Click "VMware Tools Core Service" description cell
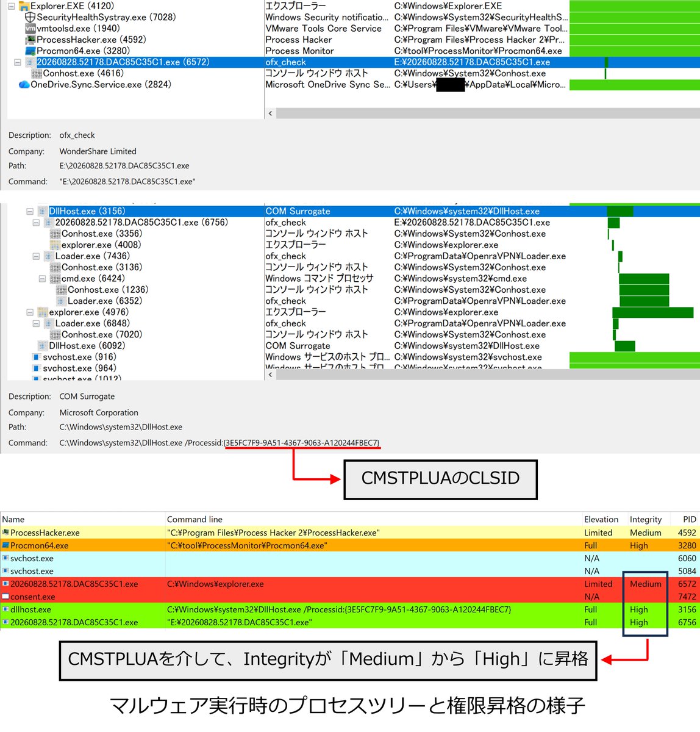 click(x=323, y=29)
